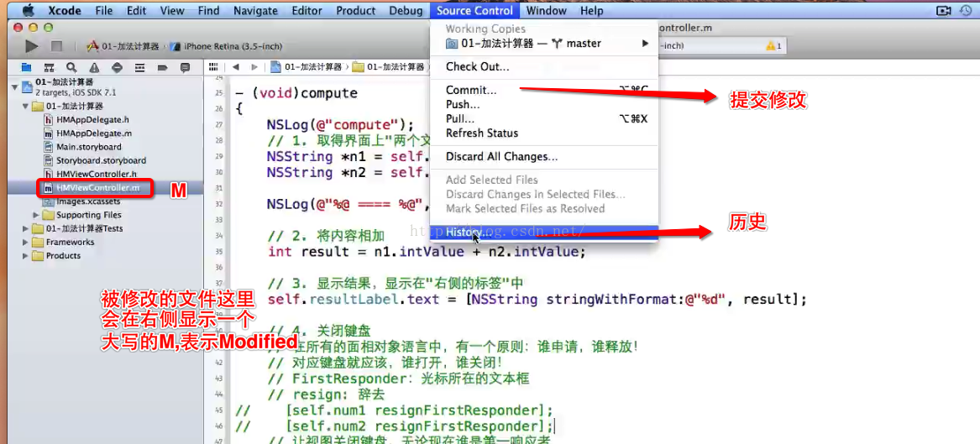Open the Editor menu
This screenshot has width=980, height=444.
tap(307, 11)
